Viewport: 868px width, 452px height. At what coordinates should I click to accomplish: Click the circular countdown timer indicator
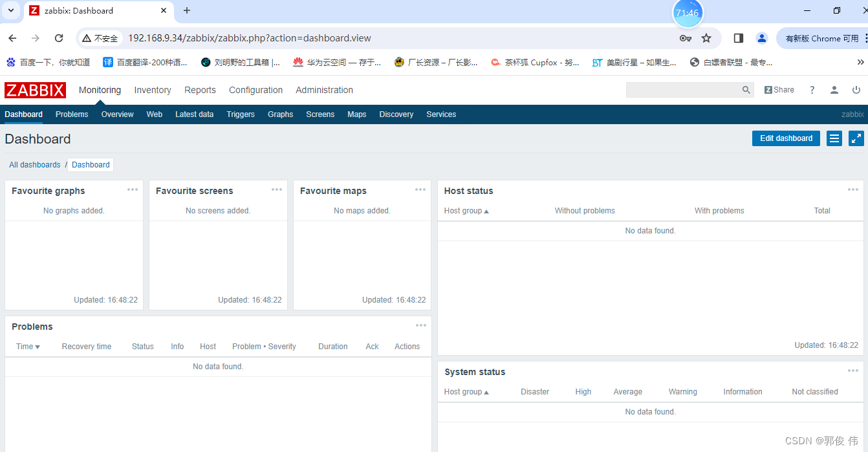pyautogui.click(x=688, y=12)
